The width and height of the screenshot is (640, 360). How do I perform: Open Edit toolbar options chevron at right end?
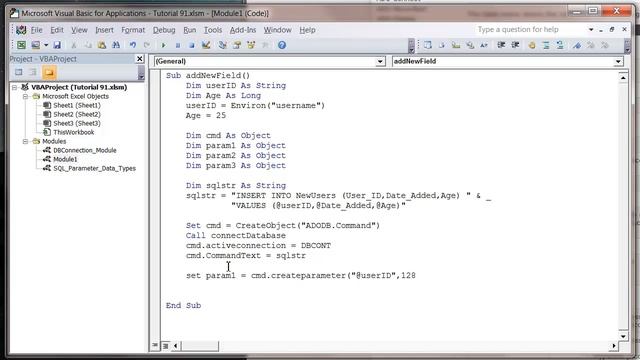[627, 45]
